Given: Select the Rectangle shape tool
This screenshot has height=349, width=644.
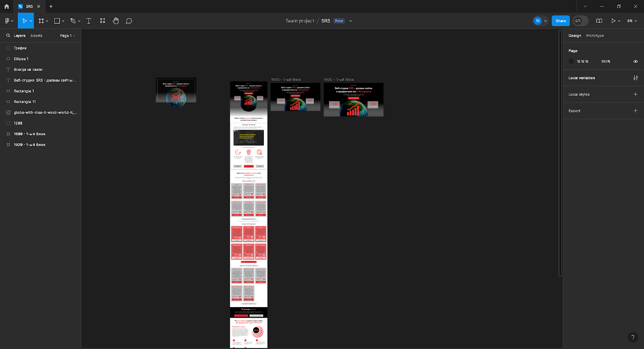Looking at the screenshot, I should point(57,21).
